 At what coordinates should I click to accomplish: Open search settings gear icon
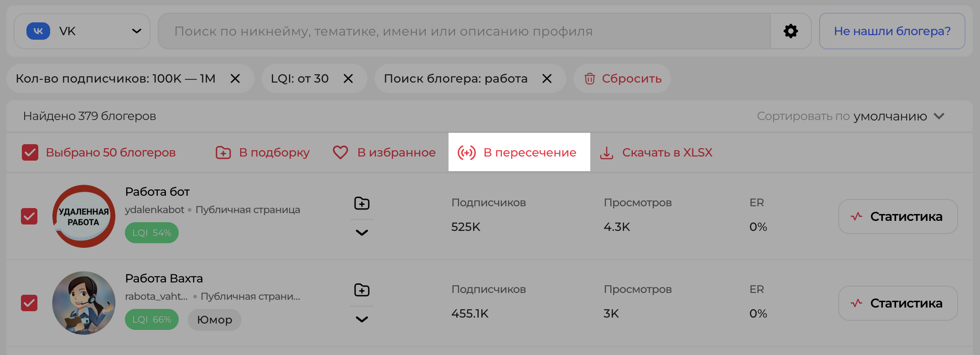790,31
